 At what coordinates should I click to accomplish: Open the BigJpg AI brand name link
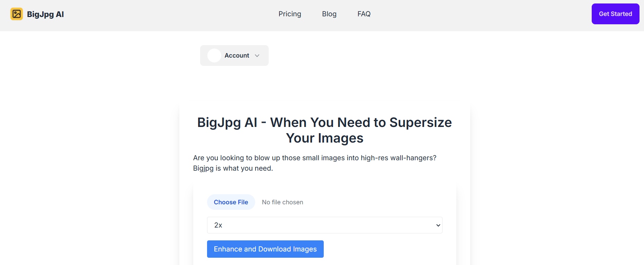tap(45, 14)
